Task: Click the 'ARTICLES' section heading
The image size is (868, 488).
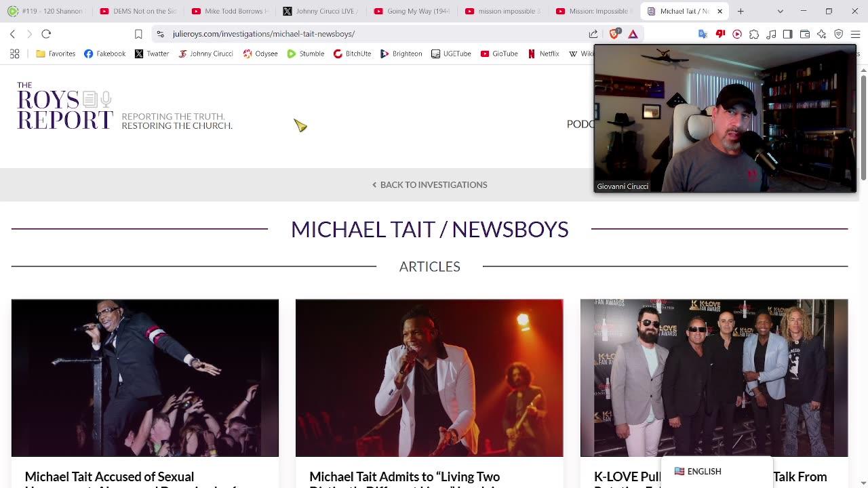Action: click(x=430, y=266)
